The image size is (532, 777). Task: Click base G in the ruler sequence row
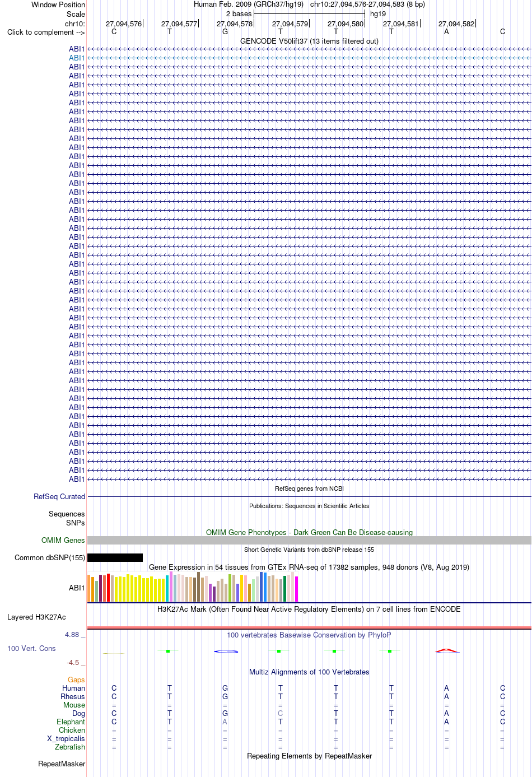pos(225,31)
